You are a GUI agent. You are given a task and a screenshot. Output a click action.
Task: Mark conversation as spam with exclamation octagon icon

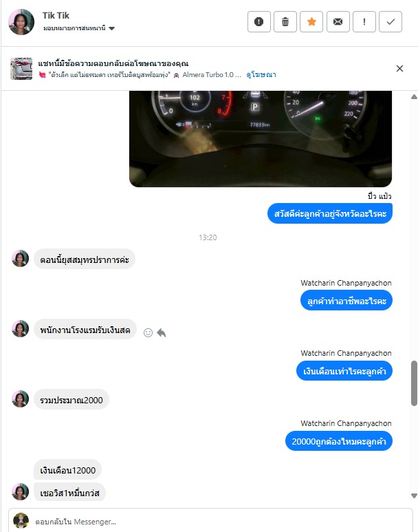[x=259, y=22]
